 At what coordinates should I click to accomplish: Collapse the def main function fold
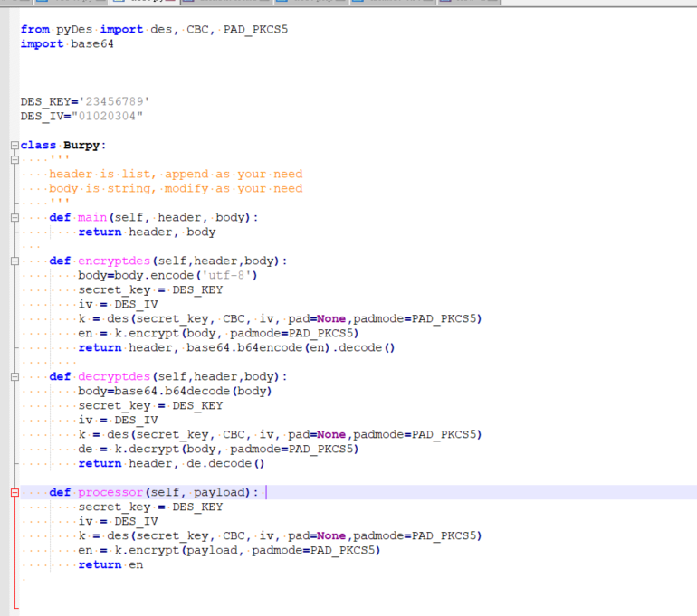tap(14, 218)
